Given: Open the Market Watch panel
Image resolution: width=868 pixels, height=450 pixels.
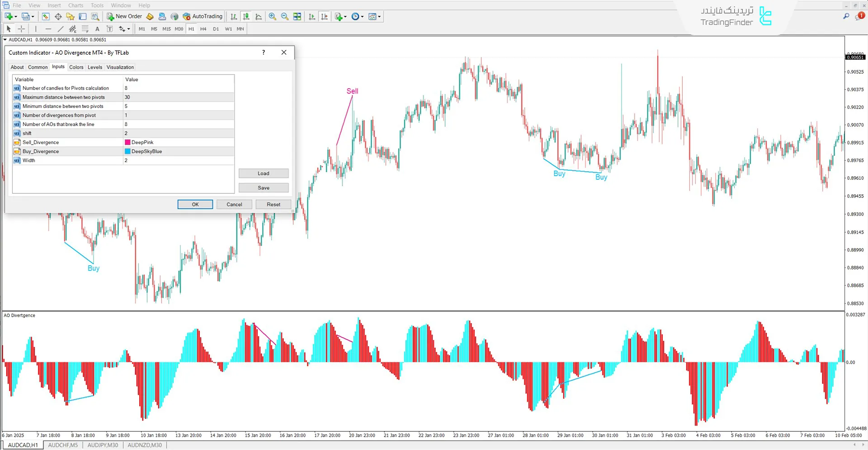Looking at the screenshot, I should coord(45,16).
